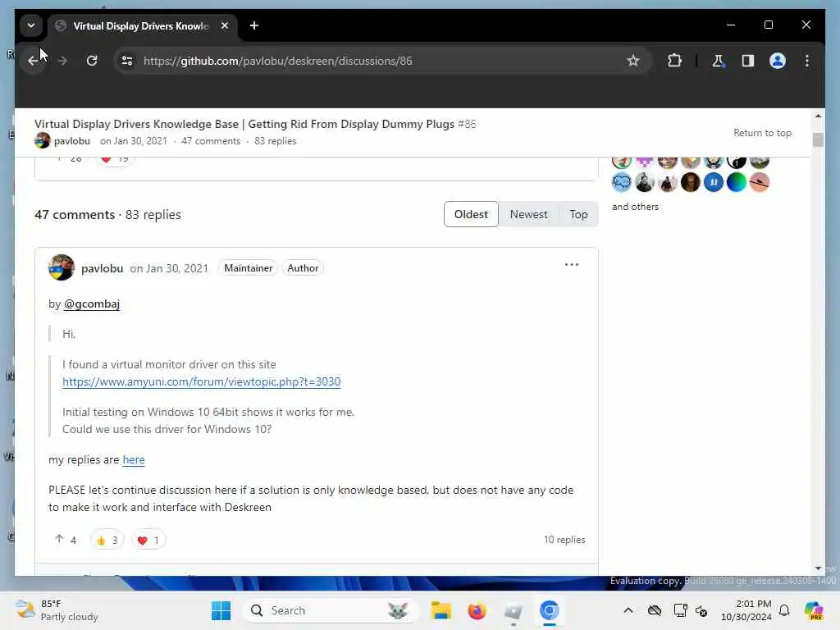
Task: Click the blue participant avatar in sidebar
Action: point(713,183)
